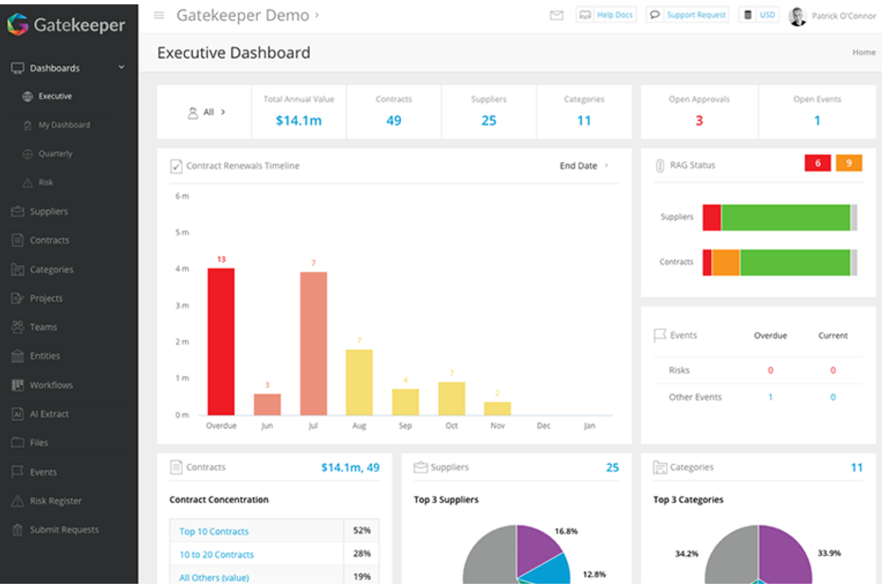Click the Suppliers count 25 tile

pyautogui.click(x=489, y=112)
